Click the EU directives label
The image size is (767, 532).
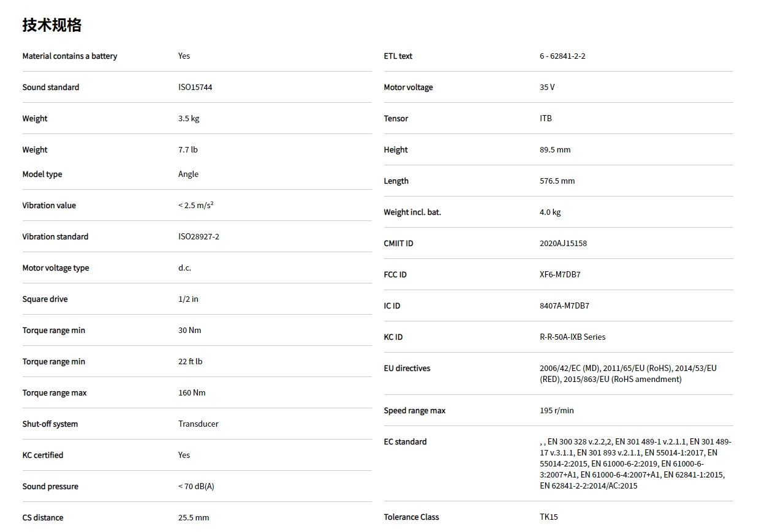tap(407, 369)
